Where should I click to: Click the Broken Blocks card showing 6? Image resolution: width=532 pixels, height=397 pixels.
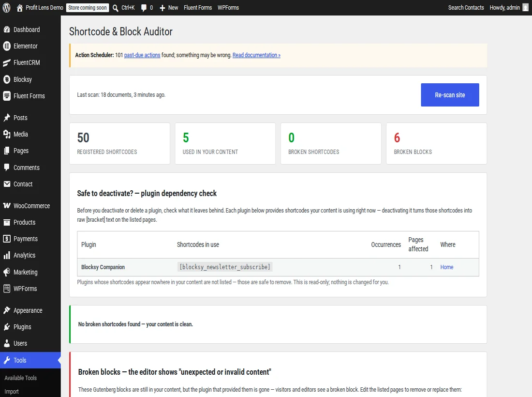(436, 143)
